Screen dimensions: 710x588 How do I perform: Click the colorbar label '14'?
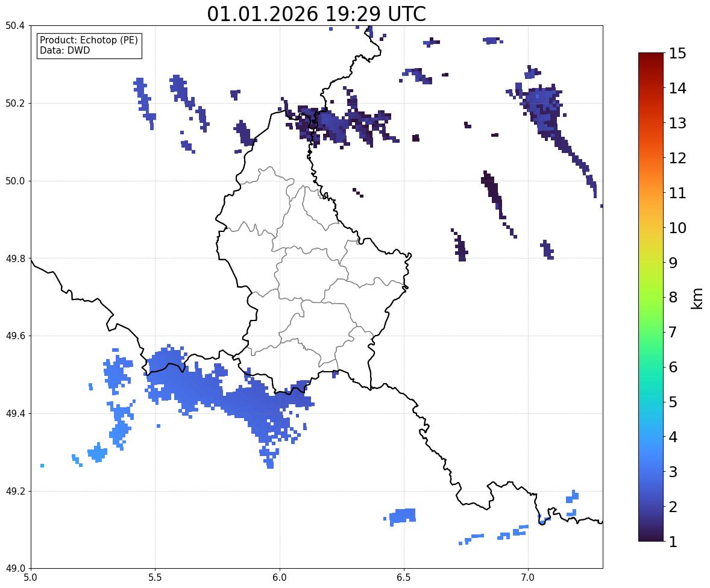click(677, 89)
